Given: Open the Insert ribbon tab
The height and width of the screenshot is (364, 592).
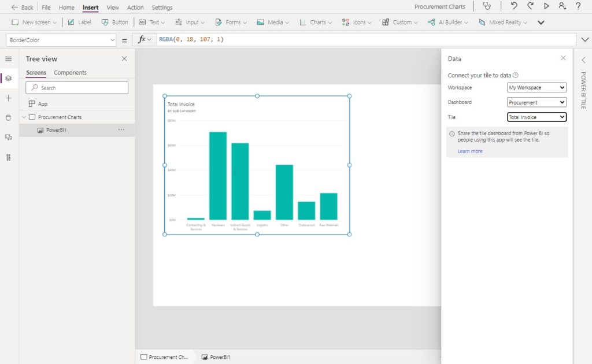Looking at the screenshot, I should [x=90, y=7].
